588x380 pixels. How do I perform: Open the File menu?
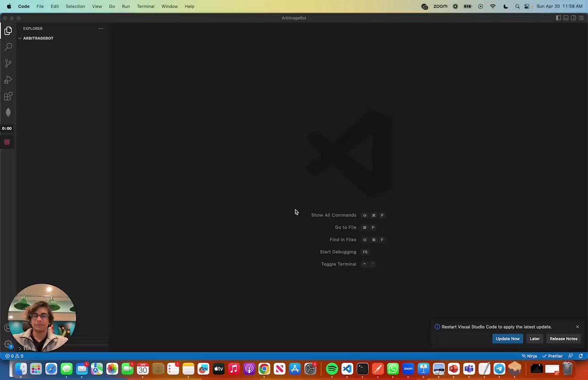[x=40, y=6]
